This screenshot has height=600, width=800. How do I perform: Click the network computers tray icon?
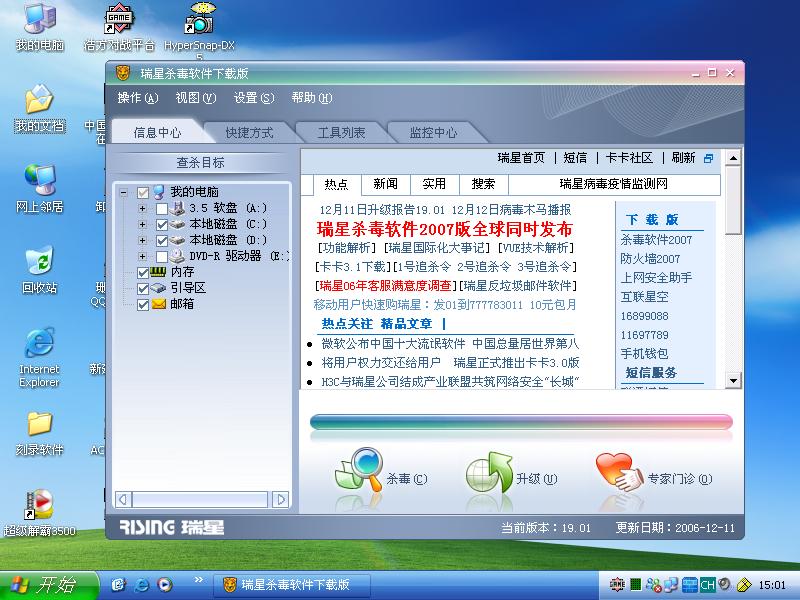click(671, 584)
